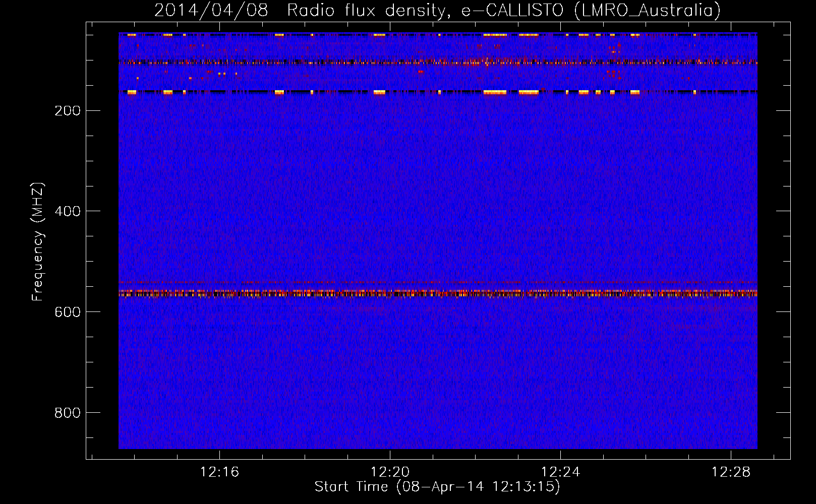The image size is (816, 504).
Task: Click the date 2014/04/08 in the title
Action: click(211, 11)
